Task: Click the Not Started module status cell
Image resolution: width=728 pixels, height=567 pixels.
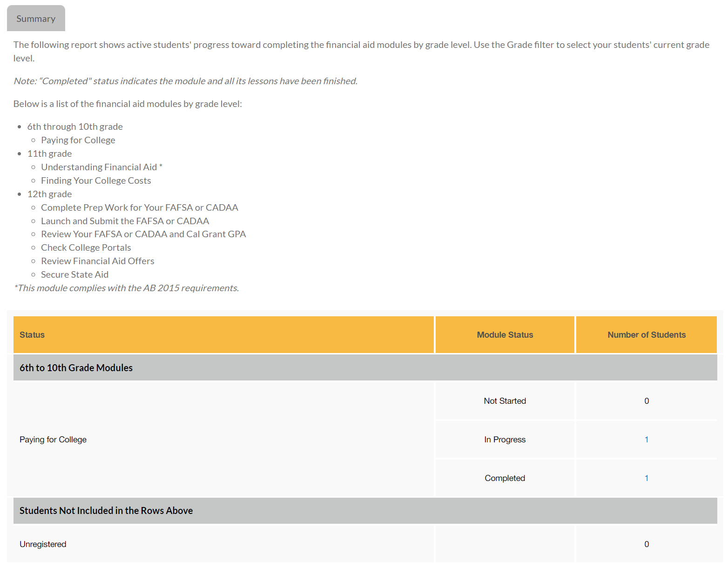Action: click(505, 400)
